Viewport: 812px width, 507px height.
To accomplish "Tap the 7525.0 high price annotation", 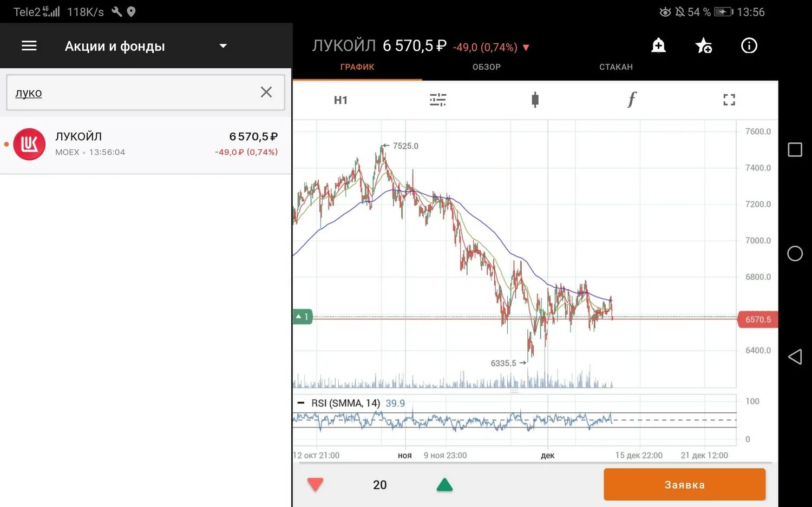I will pos(401,146).
